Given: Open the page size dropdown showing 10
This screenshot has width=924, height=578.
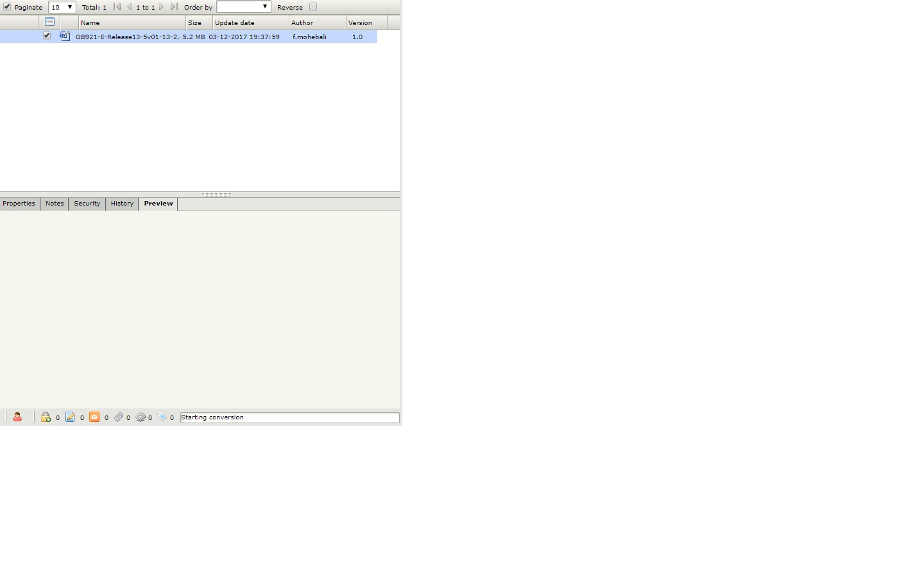Looking at the screenshot, I should (61, 6).
